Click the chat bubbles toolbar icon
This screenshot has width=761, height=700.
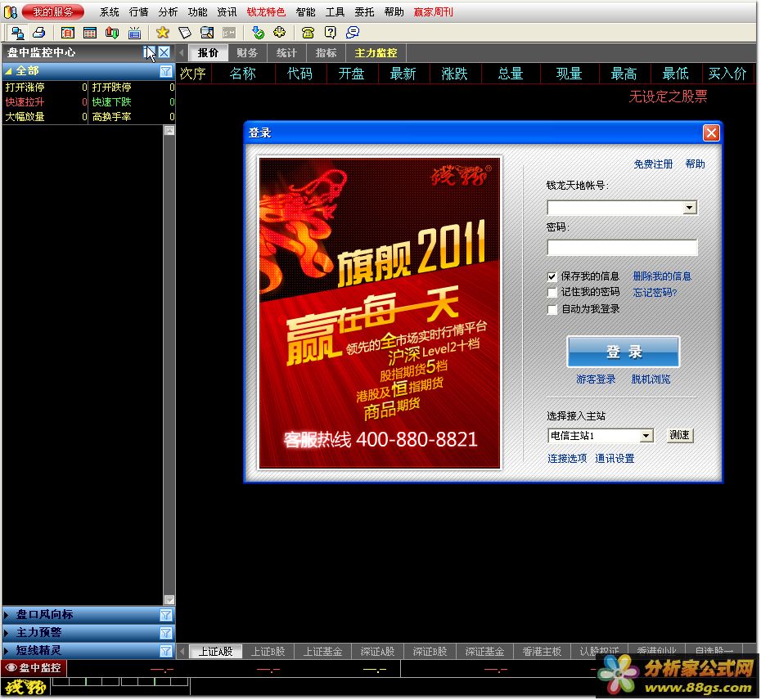tap(353, 33)
